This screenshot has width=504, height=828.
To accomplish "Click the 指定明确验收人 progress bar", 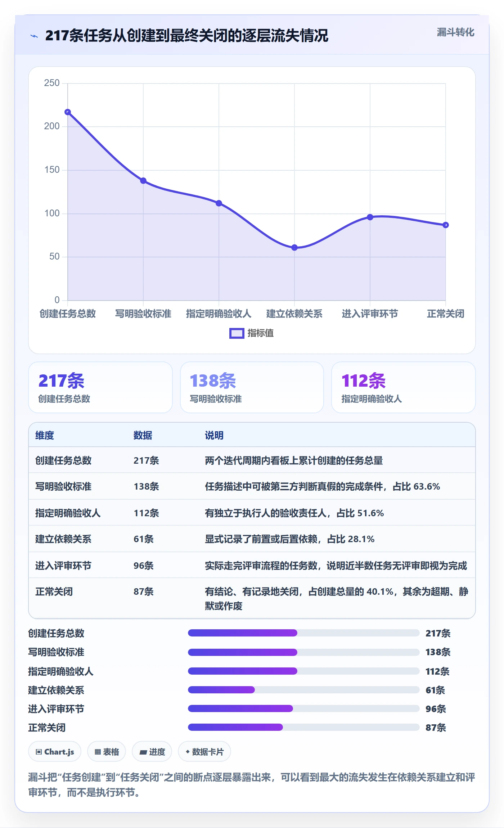I will [303, 671].
